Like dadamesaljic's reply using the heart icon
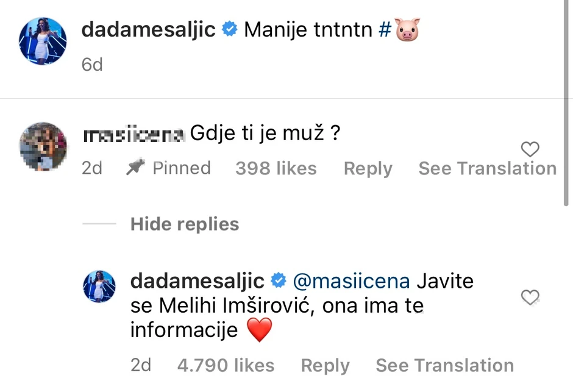Screen dimensions: 573x392 click(530, 298)
